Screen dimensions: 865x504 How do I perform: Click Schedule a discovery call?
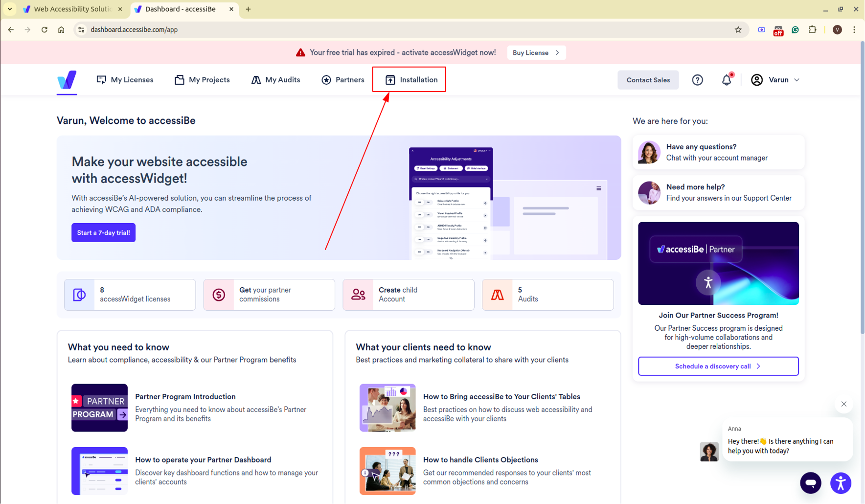pos(718,366)
